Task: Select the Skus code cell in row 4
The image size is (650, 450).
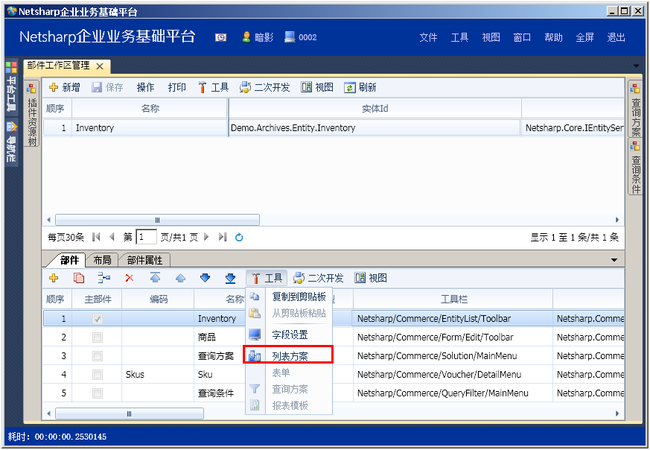Action: pyautogui.click(x=158, y=375)
